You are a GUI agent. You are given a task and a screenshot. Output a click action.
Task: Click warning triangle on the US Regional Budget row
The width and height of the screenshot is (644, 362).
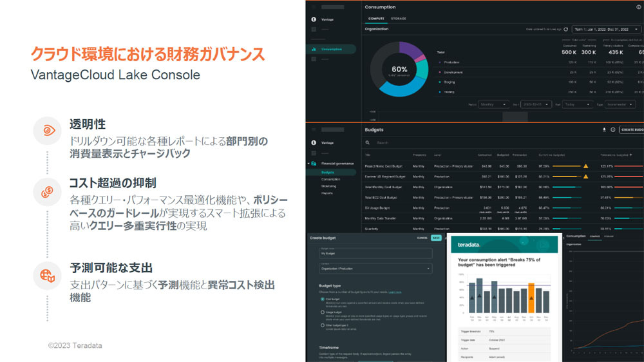pos(585,176)
